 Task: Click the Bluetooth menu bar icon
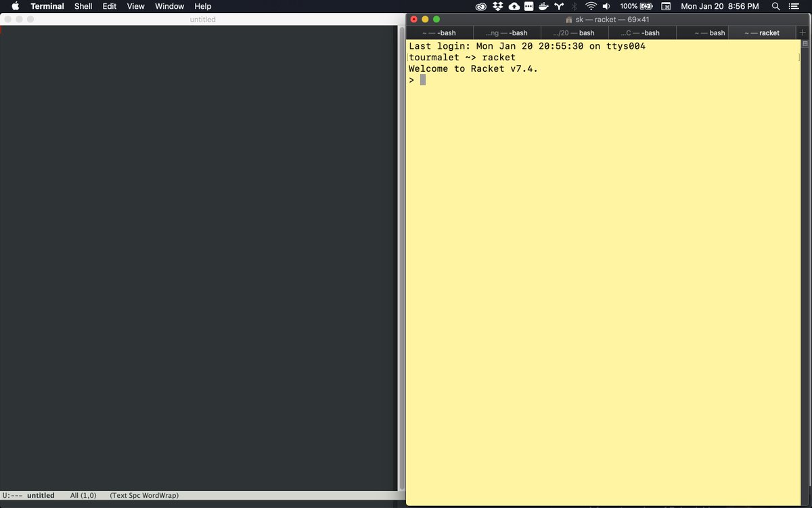[x=574, y=6]
